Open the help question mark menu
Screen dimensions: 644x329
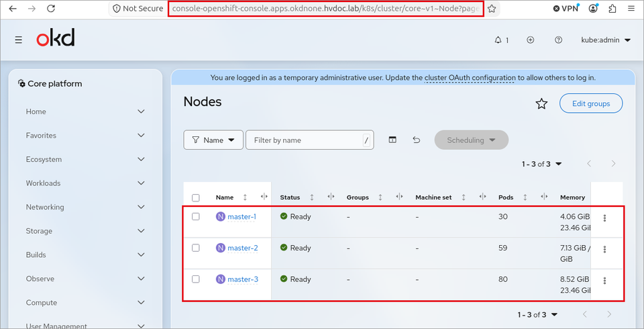[558, 40]
